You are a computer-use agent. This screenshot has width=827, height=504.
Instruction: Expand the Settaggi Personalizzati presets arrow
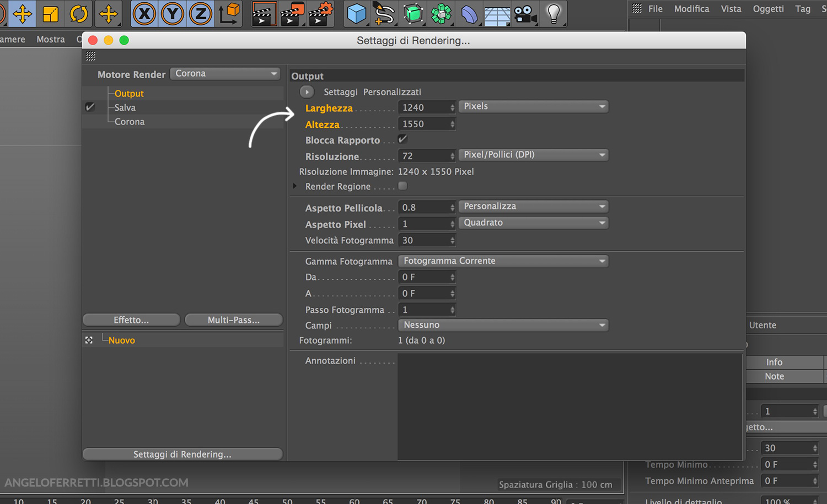coord(307,92)
